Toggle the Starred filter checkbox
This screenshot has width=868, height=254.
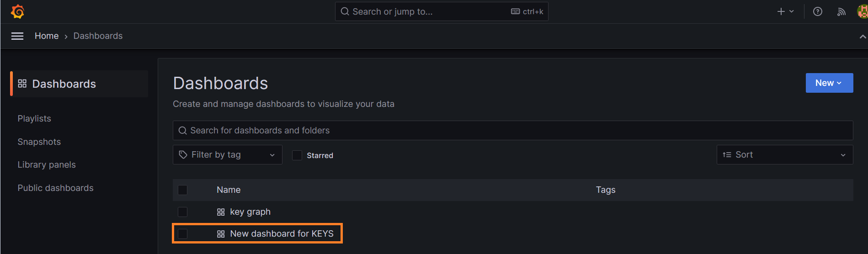297,155
